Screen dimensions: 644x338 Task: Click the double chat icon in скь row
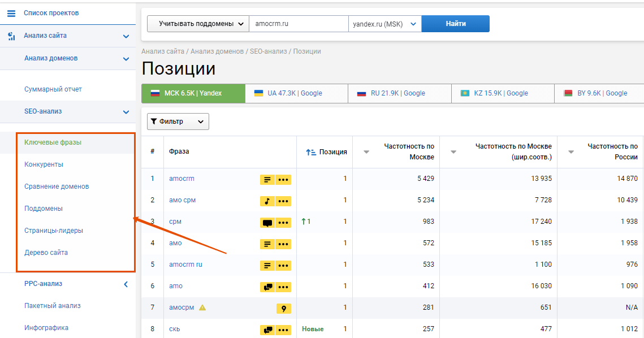267,330
